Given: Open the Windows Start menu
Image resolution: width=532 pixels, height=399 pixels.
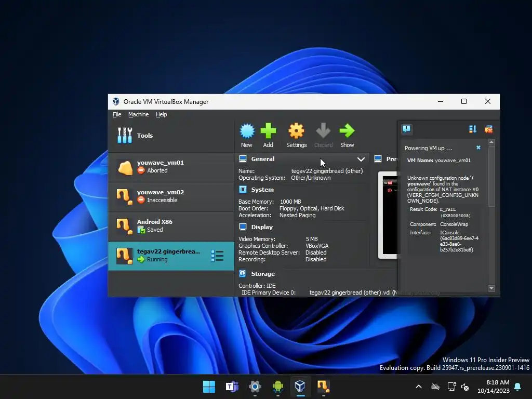Looking at the screenshot, I should (209, 387).
